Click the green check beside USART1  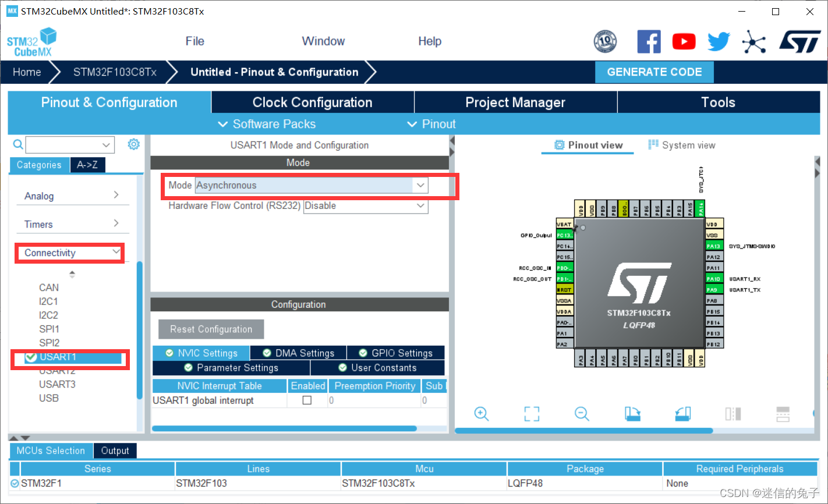point(31,357)
